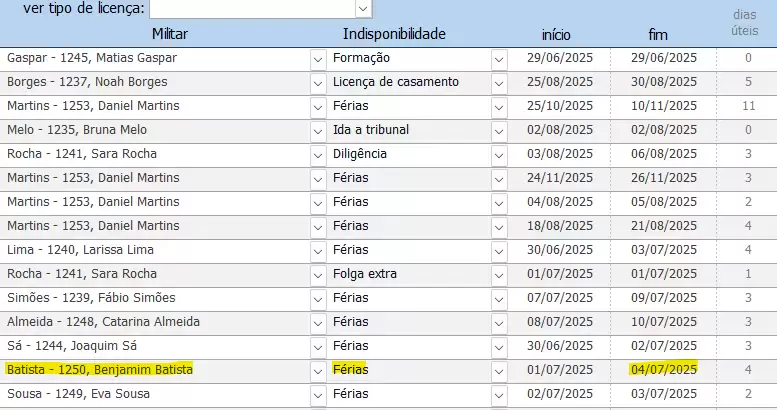The height and width of the screenshot is (410, 777).
Task: Select the highlighted end date 04/07/2025
Action: pyautogui.click(x=664, y=369)
